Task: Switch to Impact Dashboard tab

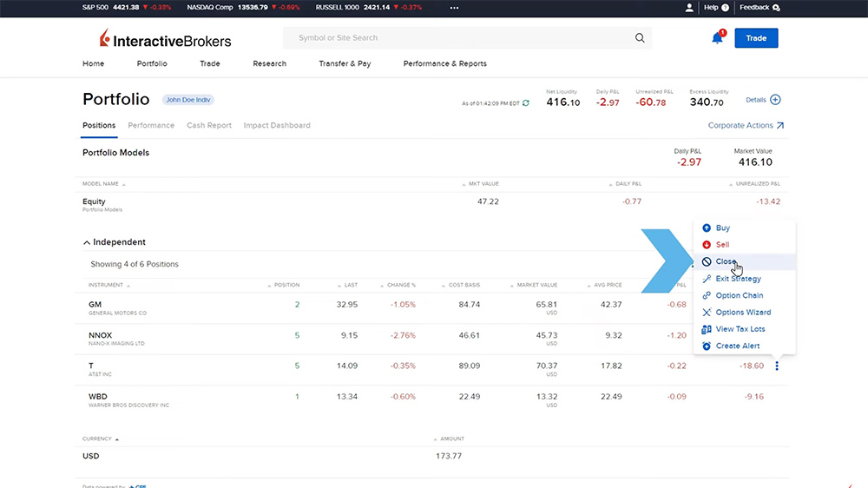Action: pyautogui.click(x=277, y=125)
